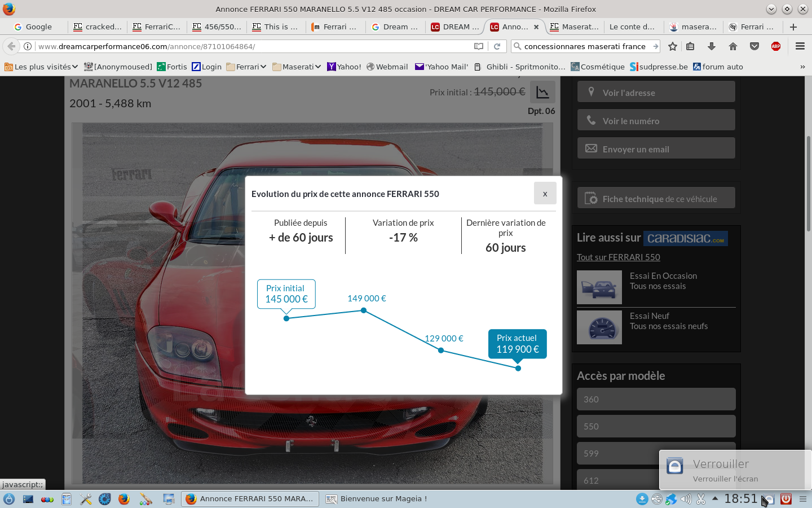Image resolution: width=812 pixels, height=508 pixels.
Task: Click the Firefox back arrow button
Action: tap(11, 46)
